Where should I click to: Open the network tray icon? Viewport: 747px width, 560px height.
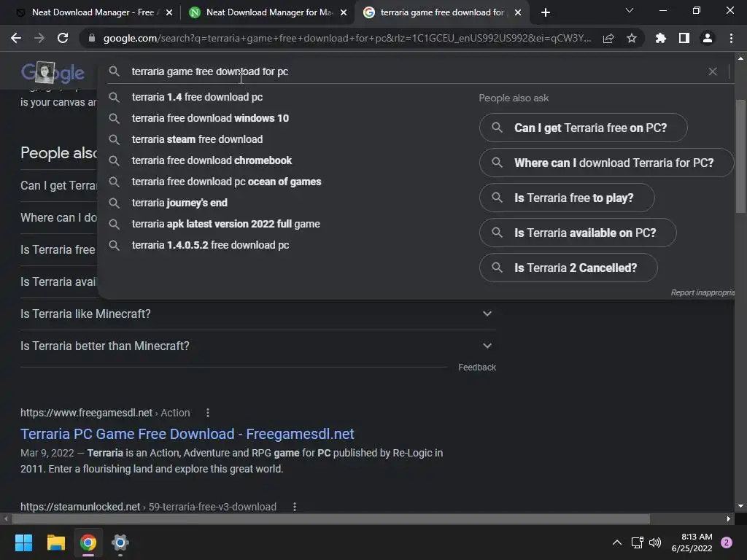pyautogui.click(x=637, y=542)
